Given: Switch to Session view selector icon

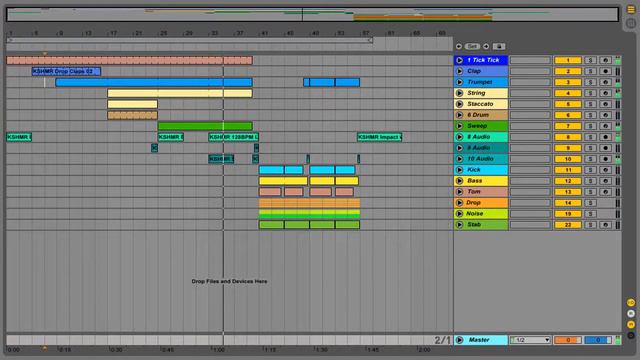Looking at the screenshot, I should pos(631,23).
